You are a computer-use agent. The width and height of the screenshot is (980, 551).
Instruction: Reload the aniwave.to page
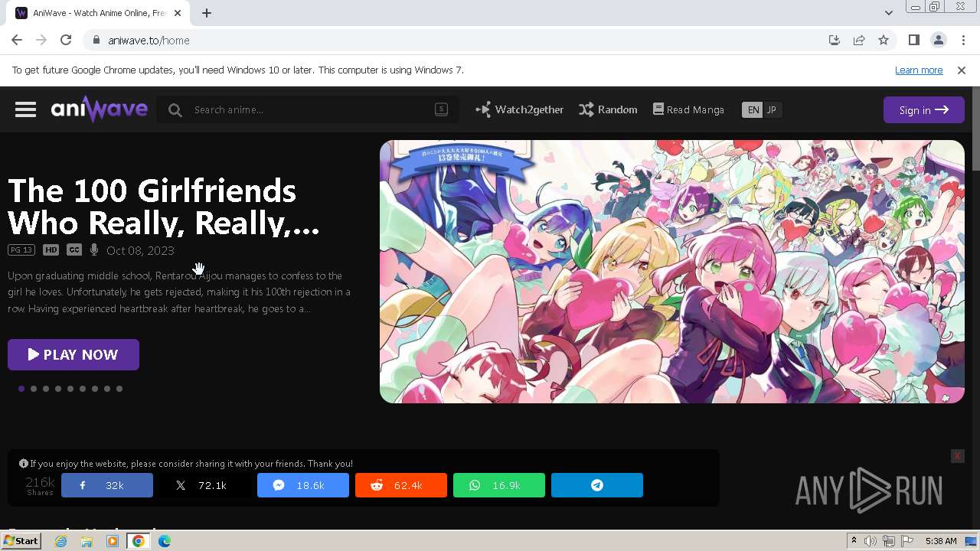point(66,41)
